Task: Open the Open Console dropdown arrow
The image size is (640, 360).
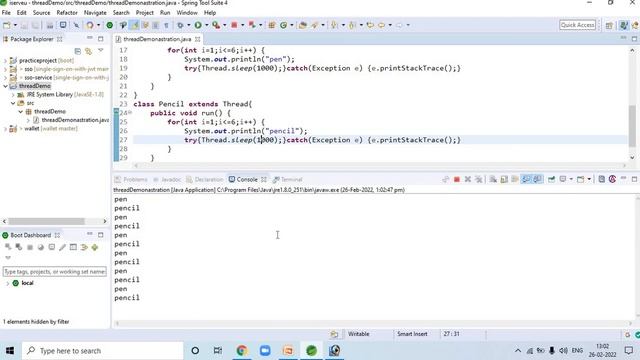Action: (589, 180)
